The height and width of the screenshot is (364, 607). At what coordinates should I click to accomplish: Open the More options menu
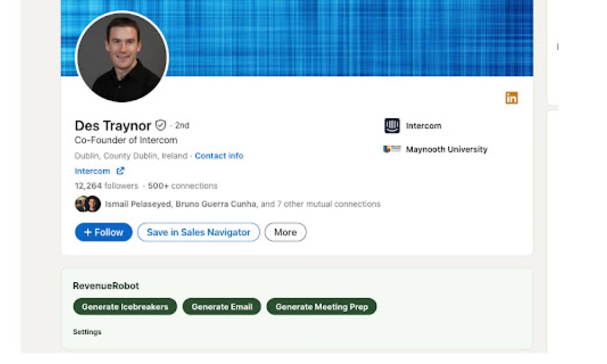coord(286,232)
